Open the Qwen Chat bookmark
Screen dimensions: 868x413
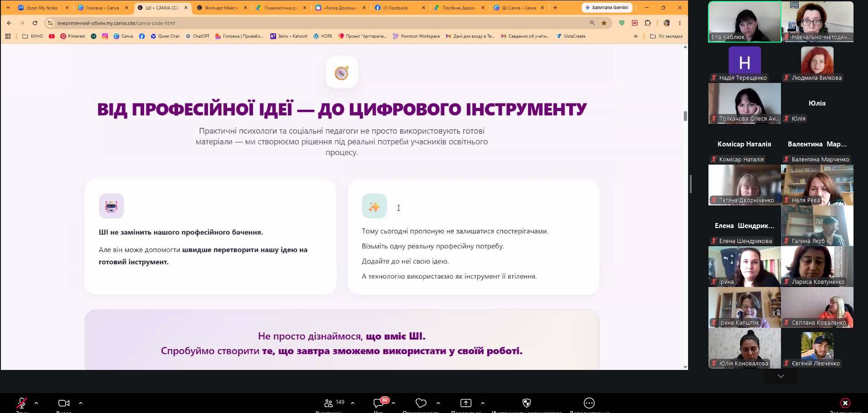165,36
